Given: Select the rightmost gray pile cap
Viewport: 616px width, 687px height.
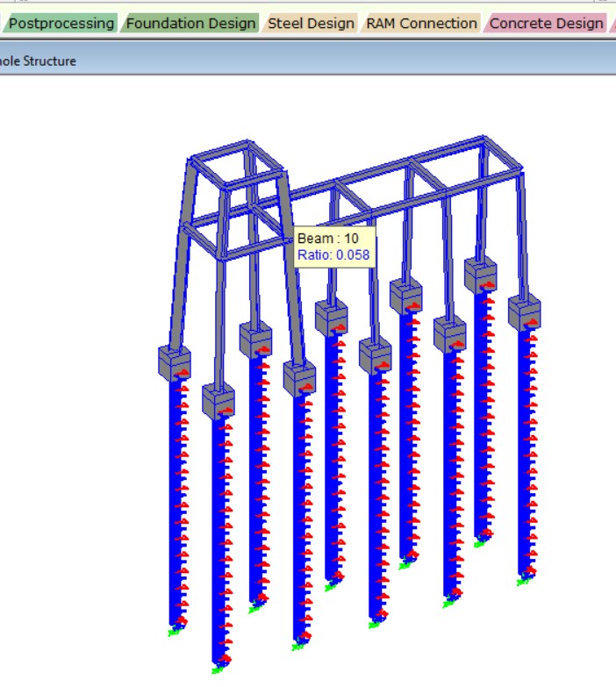Looking at the screenshot, I should click(x=524, y=312).
